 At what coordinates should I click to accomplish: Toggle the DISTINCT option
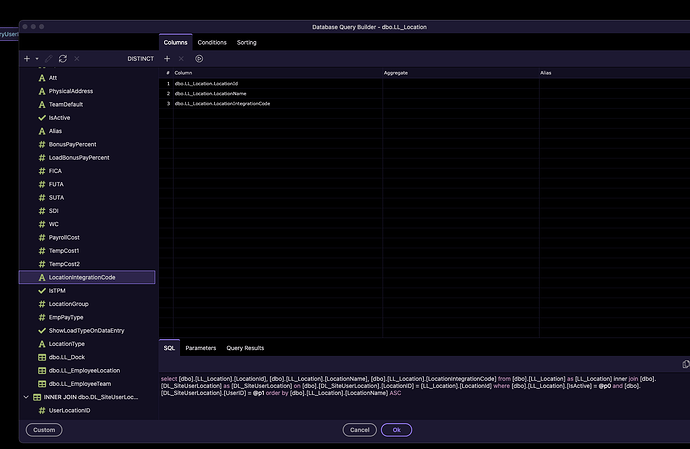140,59
